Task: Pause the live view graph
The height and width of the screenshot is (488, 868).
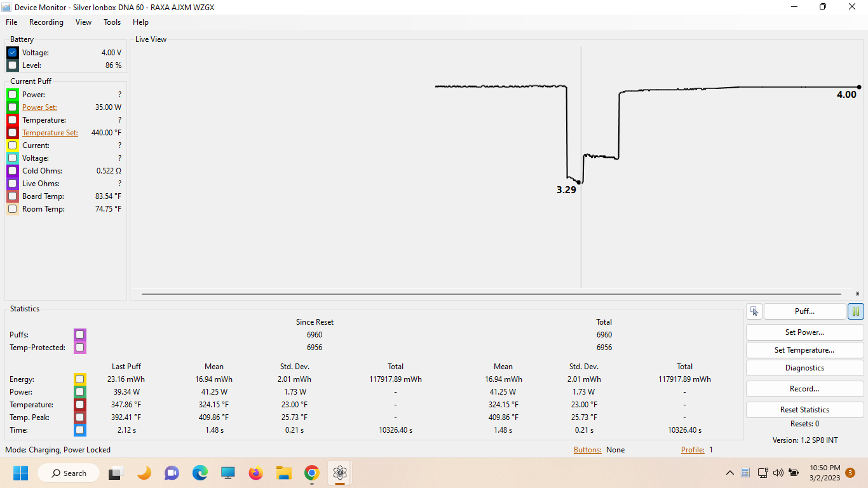Action: click(855, 311)
